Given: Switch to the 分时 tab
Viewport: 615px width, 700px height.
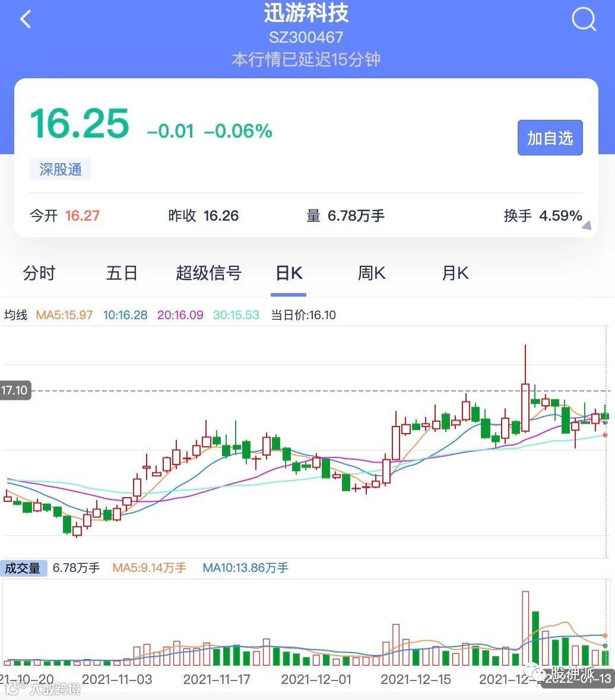Looking at the screenshot, I should (39, 273).
